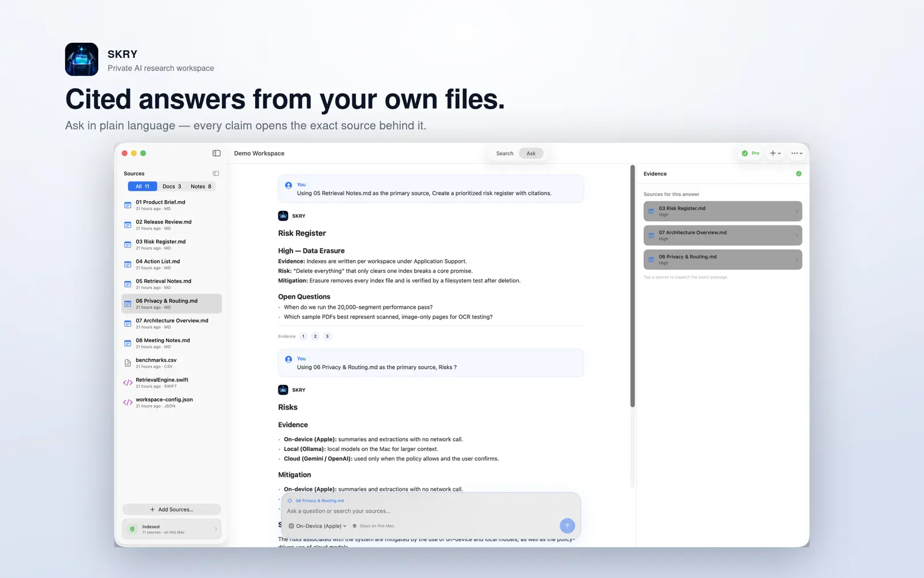924x578 pixels.
Task: Click the code icon beside workspace-config.json
Action: [x=128, y=402]
